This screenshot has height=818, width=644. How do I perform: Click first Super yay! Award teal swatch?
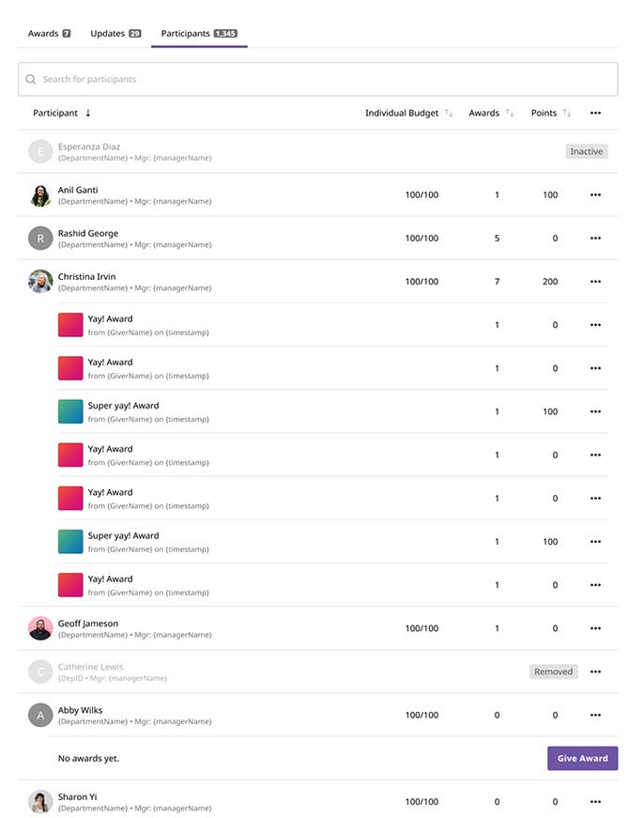pyautogui.click(x=70, y=411)
